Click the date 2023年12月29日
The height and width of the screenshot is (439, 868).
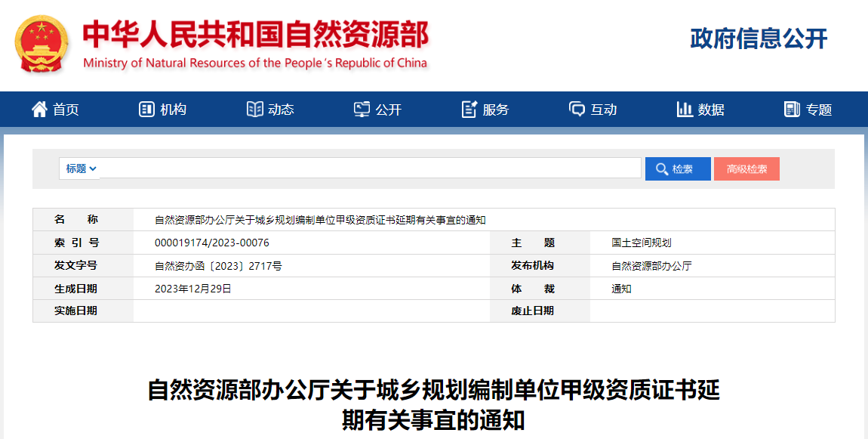[x=192, y=289]
